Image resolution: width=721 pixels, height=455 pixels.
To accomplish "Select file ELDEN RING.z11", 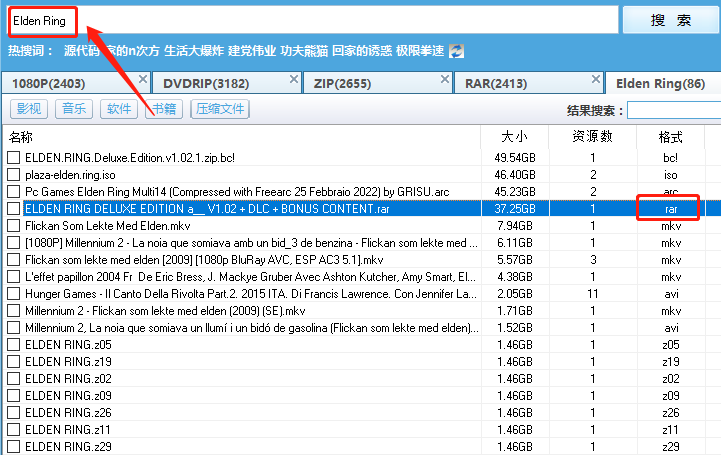I will tap(68, 430).
